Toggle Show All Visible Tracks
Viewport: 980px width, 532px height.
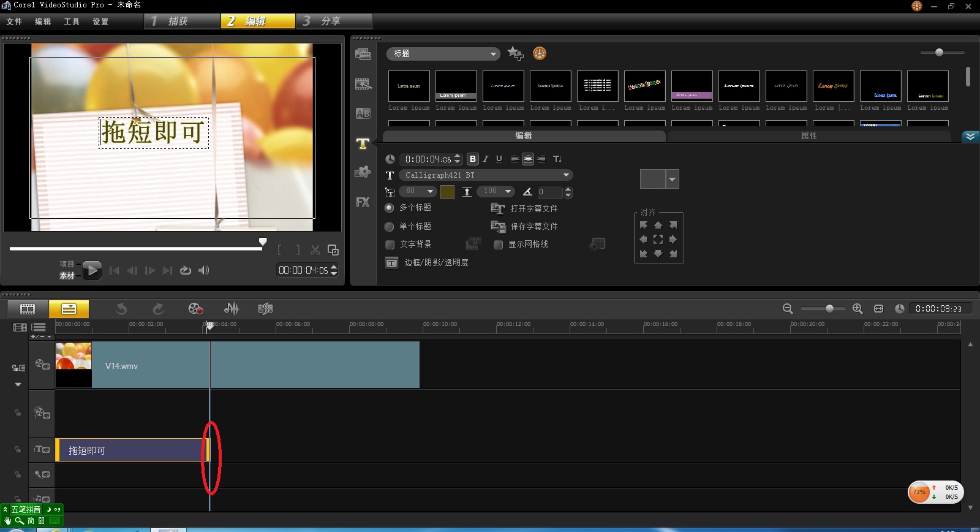click(19, 328)
